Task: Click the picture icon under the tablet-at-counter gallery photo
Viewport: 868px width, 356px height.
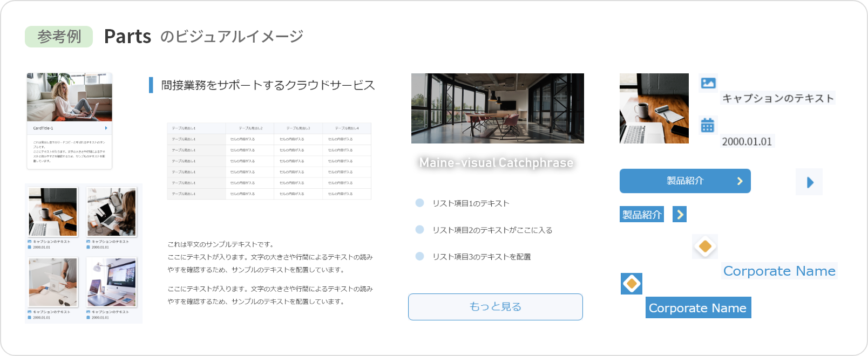Action: [x=29, y=312]
